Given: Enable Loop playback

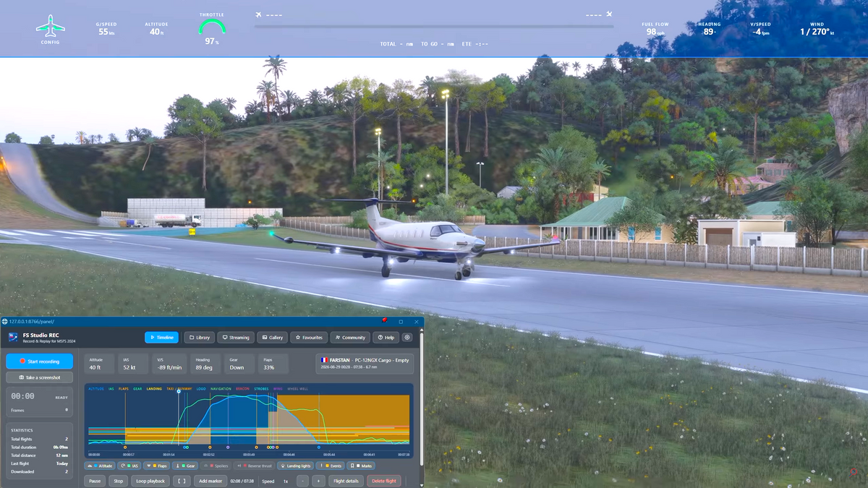Looking at the screenshot, I should click(x=150, y=481).
